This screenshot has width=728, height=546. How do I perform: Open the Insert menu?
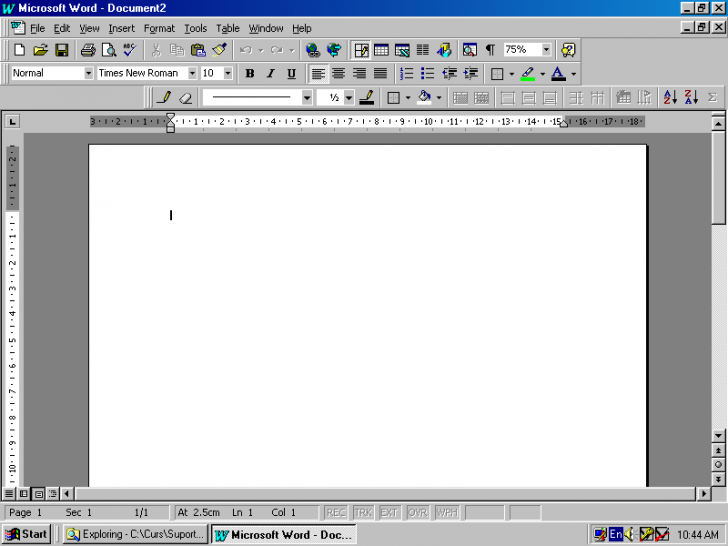(x=121, y=28)
